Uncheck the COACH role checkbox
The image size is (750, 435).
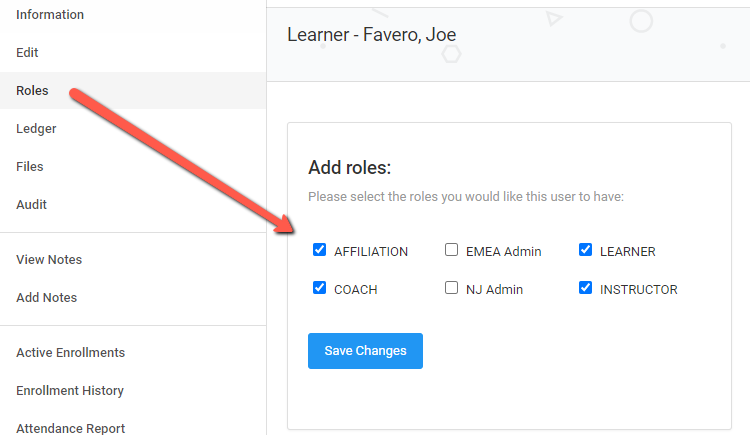pyautogui.click(x=320, y=288)
